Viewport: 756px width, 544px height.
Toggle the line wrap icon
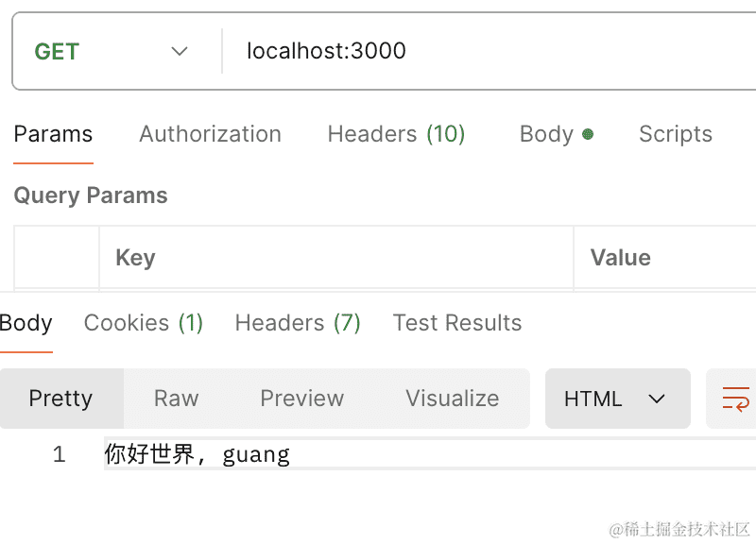[735, 399]
